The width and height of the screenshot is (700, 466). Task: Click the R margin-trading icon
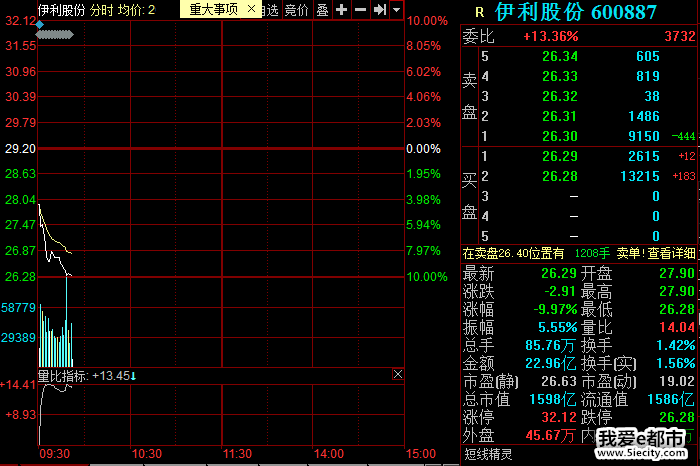click(x=479, y=12)
